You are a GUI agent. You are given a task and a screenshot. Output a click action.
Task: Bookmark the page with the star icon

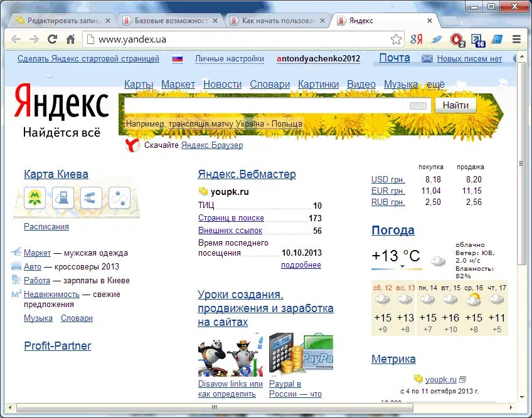(396, 39)
